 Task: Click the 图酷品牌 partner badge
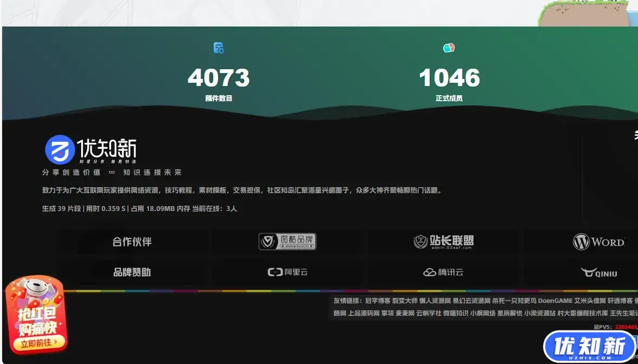(x=287, y=241)
